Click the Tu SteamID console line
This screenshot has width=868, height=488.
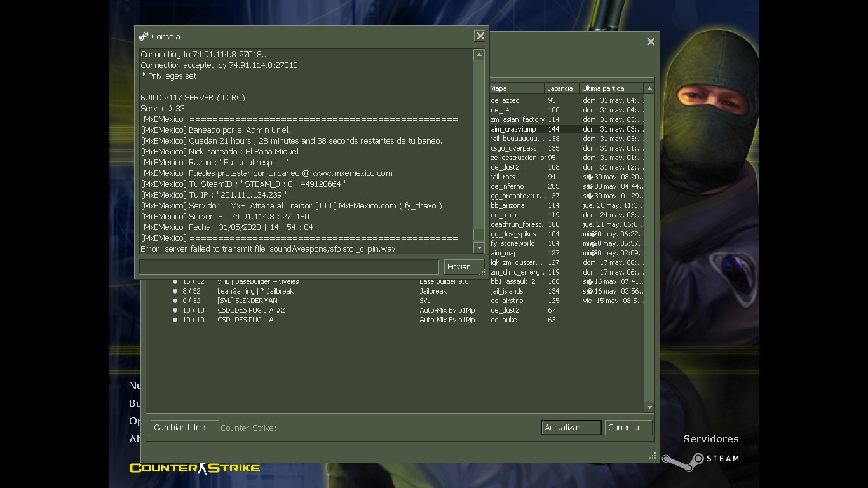(243, 184)
